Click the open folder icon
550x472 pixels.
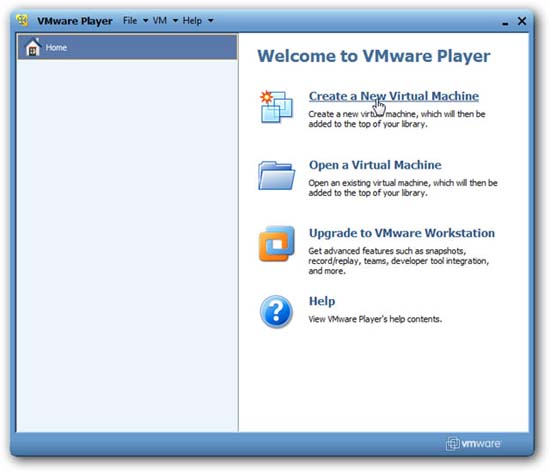coord(276,175)
